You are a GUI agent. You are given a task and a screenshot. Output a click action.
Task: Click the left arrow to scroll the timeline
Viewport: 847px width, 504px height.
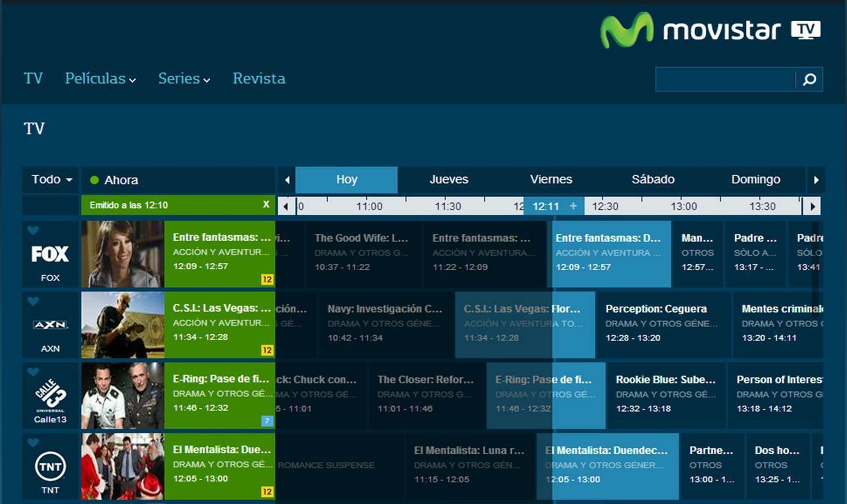286,206
